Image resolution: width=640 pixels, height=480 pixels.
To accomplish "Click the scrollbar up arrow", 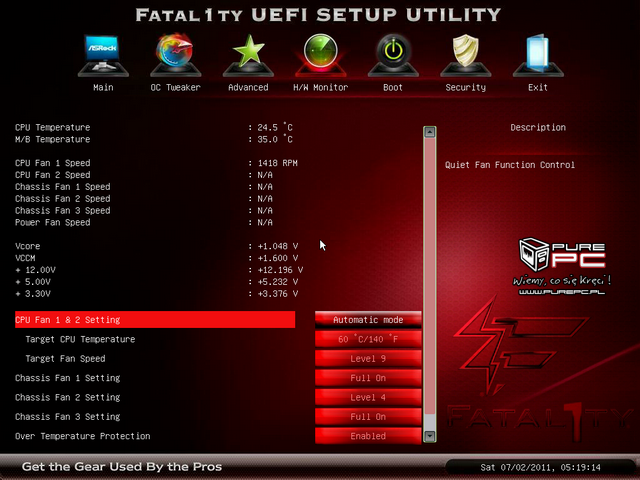I will pyautogui.click(x=430, y=131).
